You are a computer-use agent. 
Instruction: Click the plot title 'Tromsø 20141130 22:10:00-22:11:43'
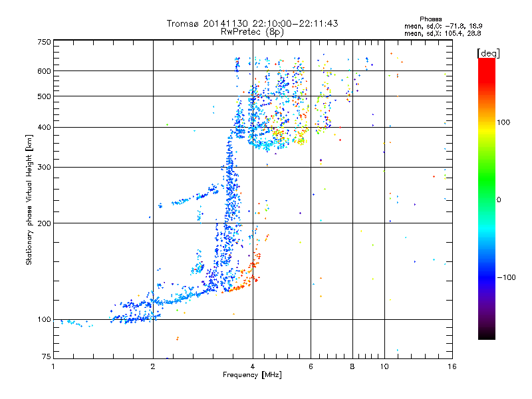click(252, 23)
